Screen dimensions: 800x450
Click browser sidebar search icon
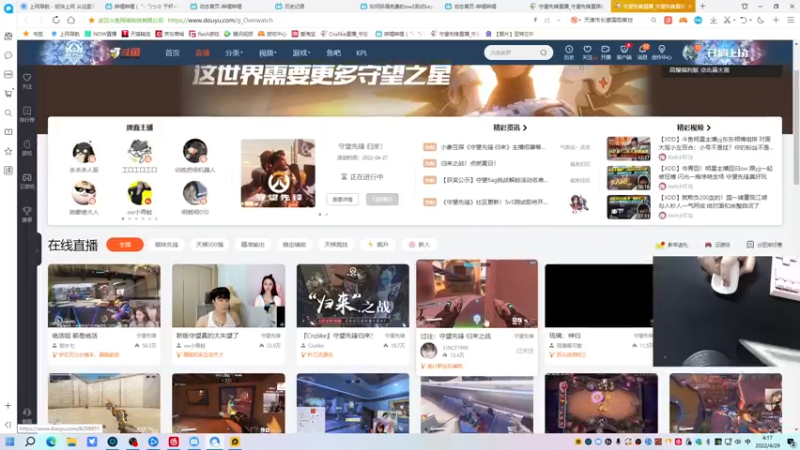[8, 113]
